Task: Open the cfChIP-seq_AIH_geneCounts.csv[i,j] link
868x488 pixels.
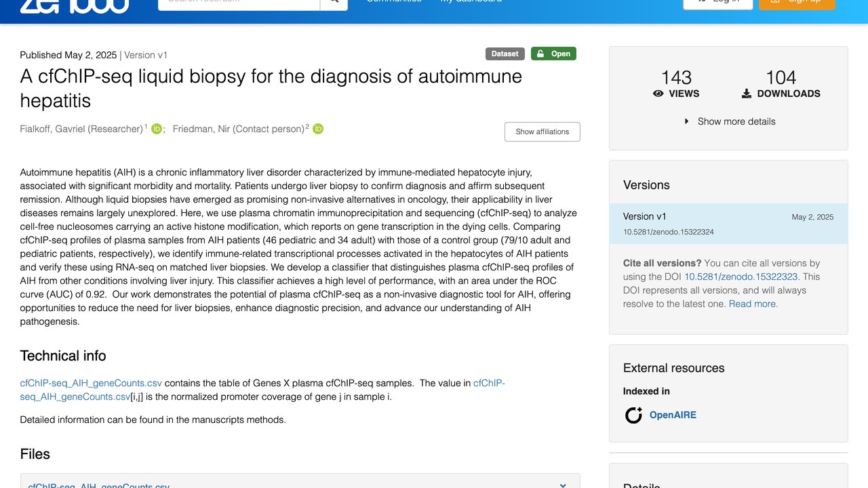Action: point(262,390)
